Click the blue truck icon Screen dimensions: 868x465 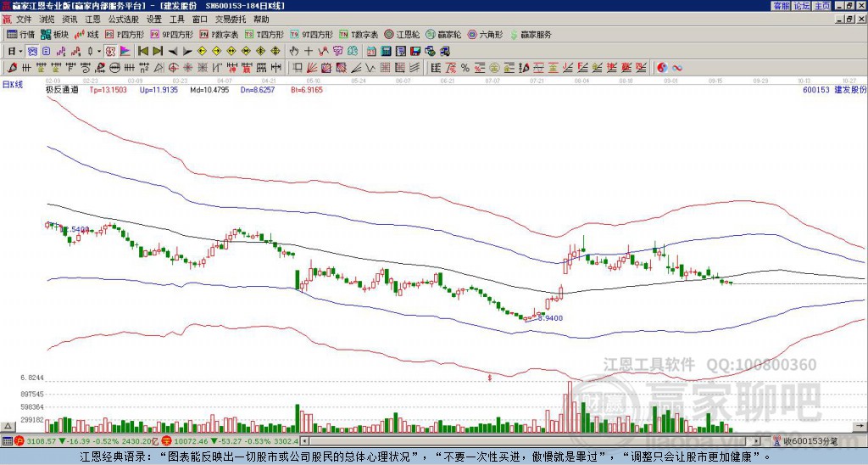[444, 52]
